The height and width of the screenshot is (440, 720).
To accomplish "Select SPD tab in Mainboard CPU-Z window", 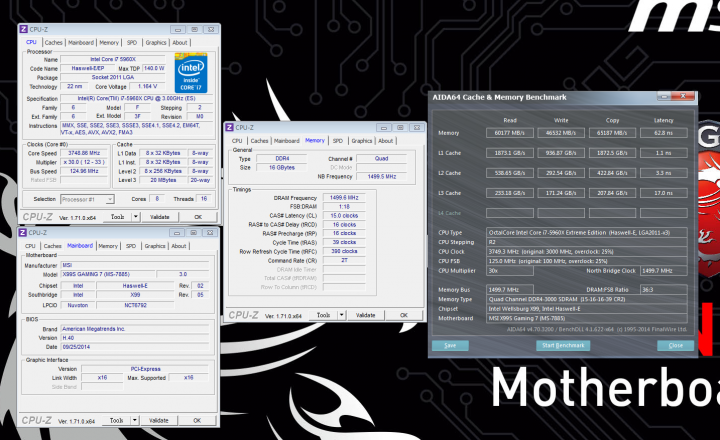I will tap(131, 246).
